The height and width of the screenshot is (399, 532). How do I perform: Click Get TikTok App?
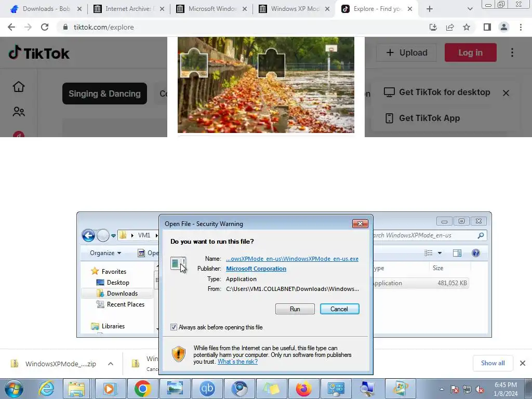pyautogui.click(x=423, y=118)
